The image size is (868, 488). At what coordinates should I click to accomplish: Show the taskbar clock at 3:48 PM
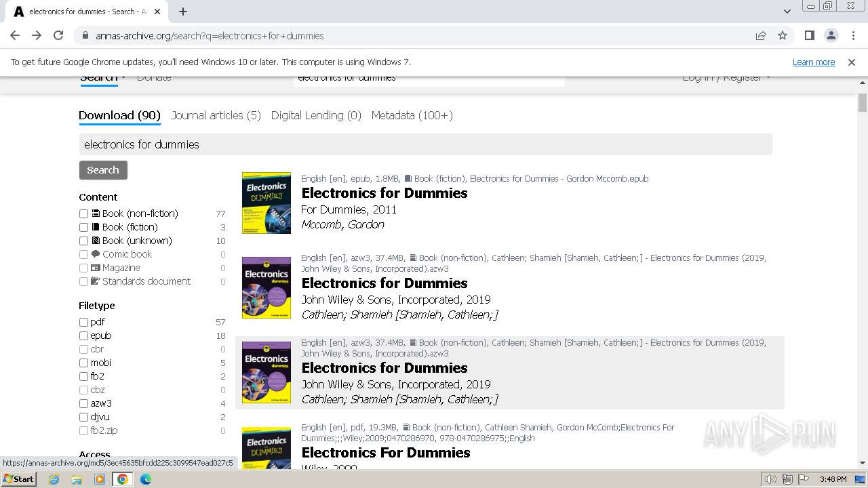point(833,479)
